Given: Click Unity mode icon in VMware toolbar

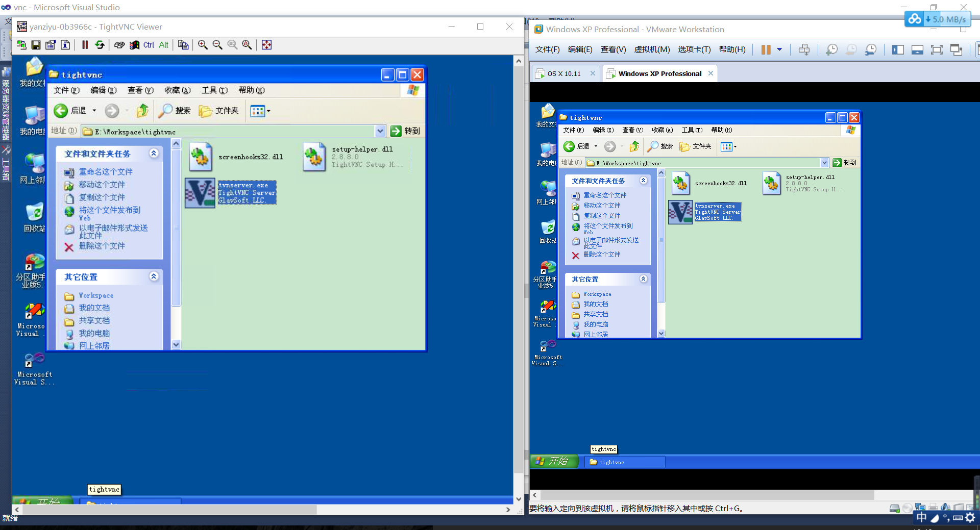Looking at the screenshot, I should tap(956, 49).
